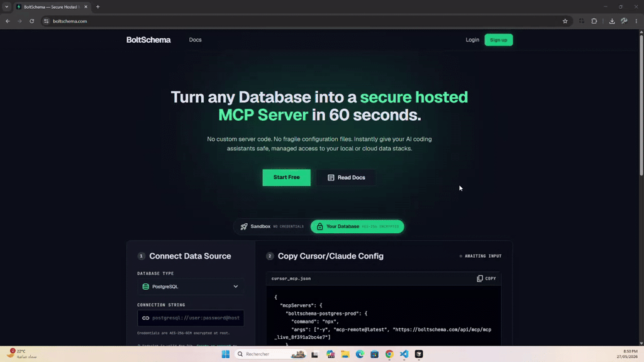The width and height of the screenshot is (644, 362).
Task: Switch to the Sandbox mode tab
Action: click(x=272, y=226)
